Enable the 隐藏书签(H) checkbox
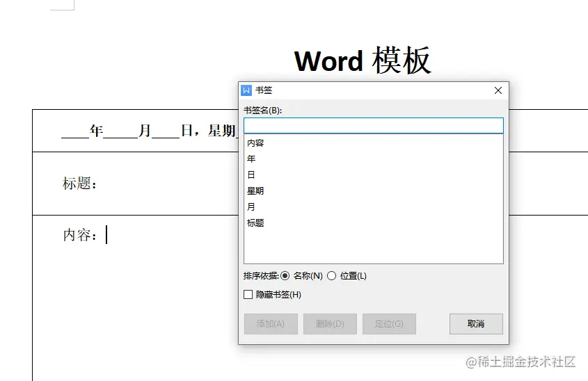588x381 pixels. 248,295
